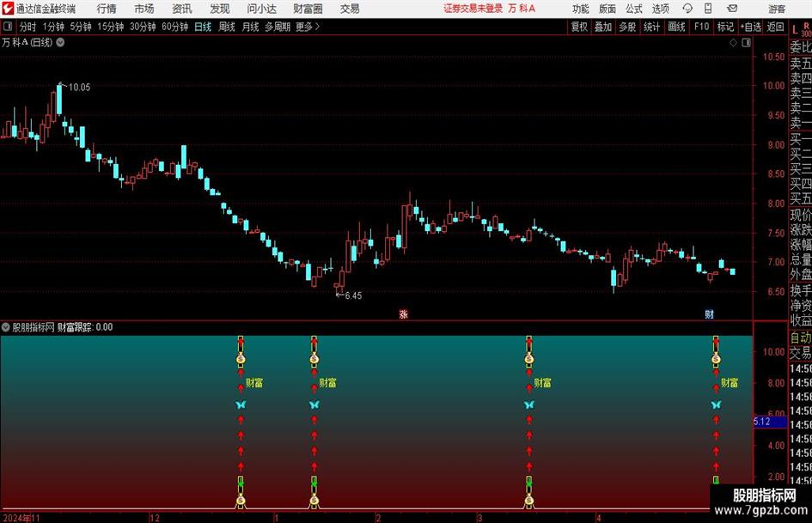The width and height of the screenshot is (812, 523).
Task: Open the 股朋指标网 indicator dropdown arrow
Action: (x=6, y=327)
